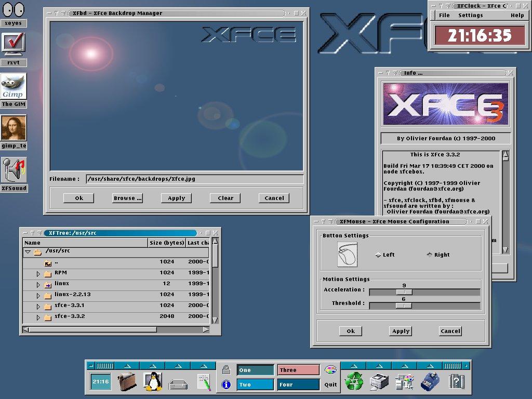Open the rxvt terminal desktop icon
This screenshot has height=399, width=532.
coord(14,45)
